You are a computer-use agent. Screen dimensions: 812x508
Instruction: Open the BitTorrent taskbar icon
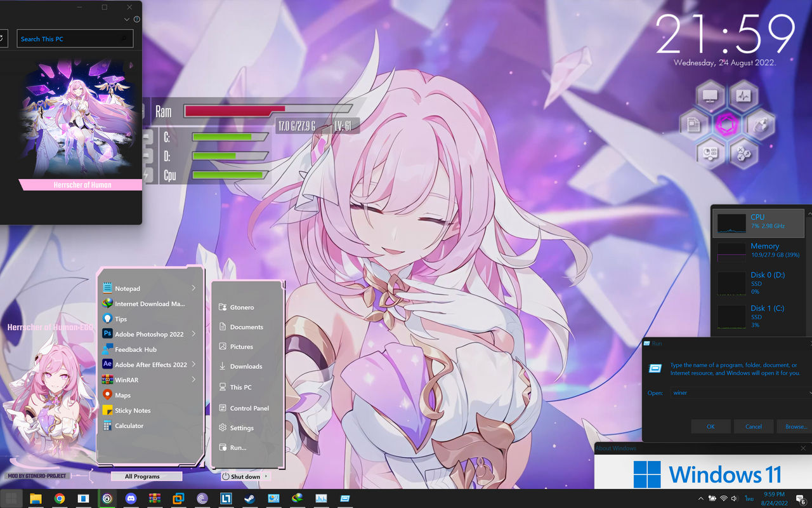[202, 498]
